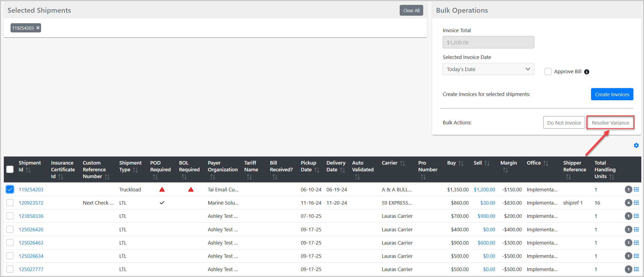Click the Invoice Total field

[x=488, y=42]
